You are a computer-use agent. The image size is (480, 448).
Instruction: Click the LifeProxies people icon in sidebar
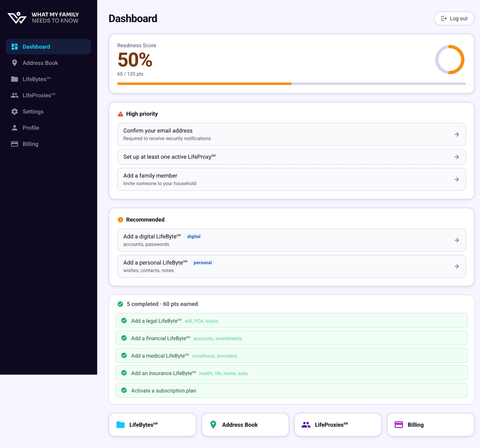click(14, 95)
